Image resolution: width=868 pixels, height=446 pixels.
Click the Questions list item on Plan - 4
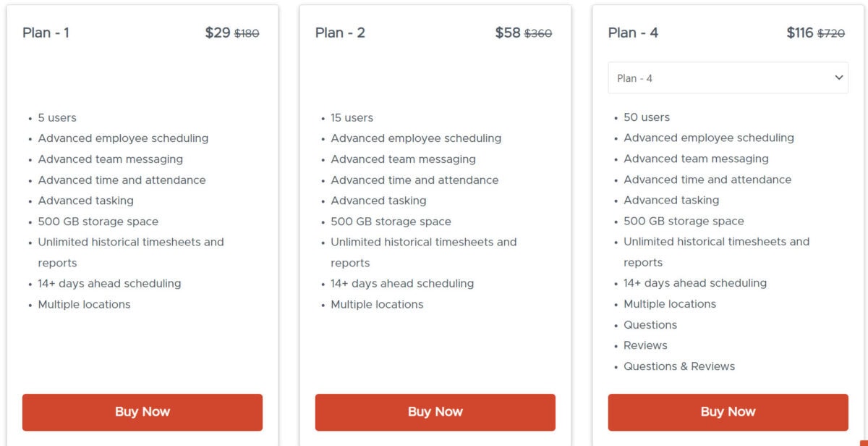coord(650,324)
